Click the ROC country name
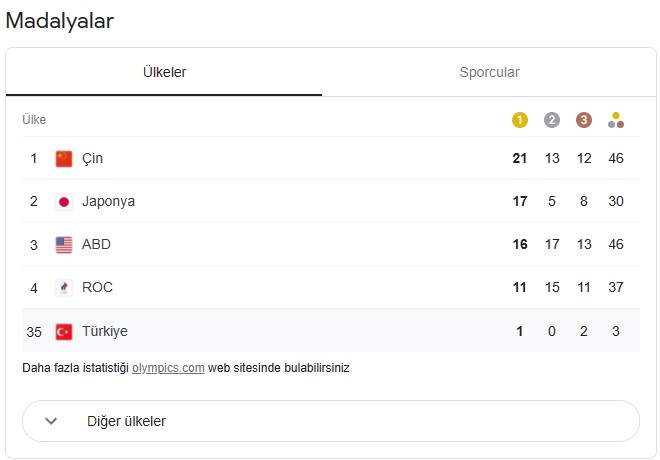The height and width of the screenshot is (460, 660). tap(97, 287)
